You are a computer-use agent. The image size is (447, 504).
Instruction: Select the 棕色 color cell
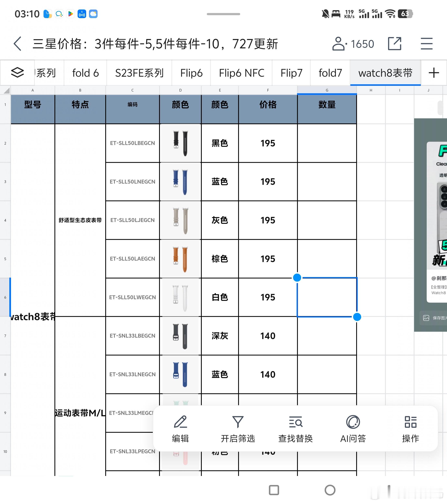220,259
